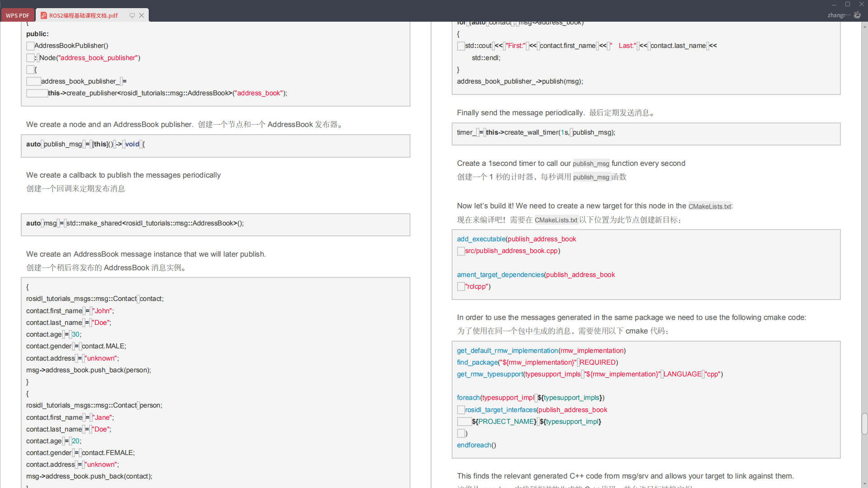Click the scrollbar down arrow
The height and width of the screenshot is (488, 868).
pyautogui.click(x=864, y=483)
